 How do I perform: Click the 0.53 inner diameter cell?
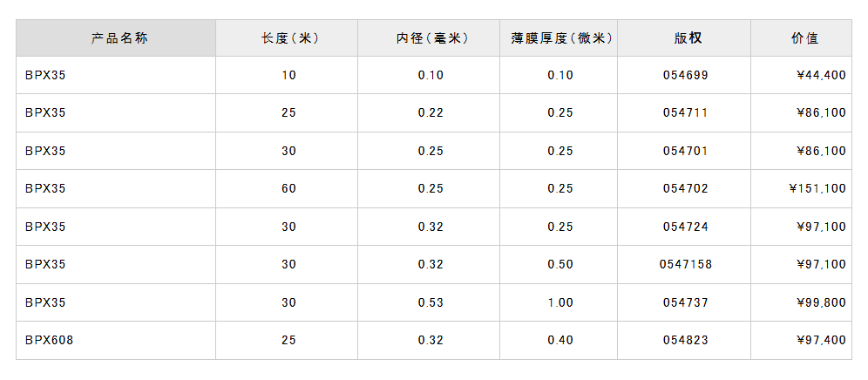point(431,303)
